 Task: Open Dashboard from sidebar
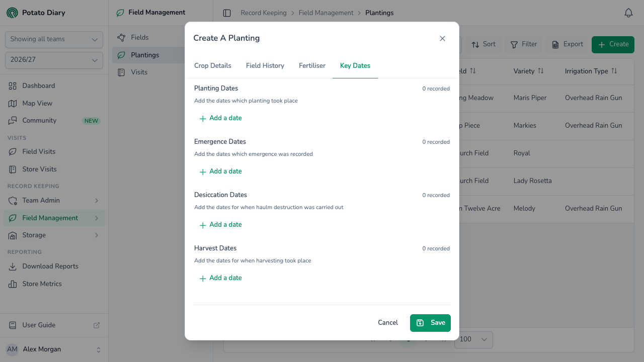[54, 86]
